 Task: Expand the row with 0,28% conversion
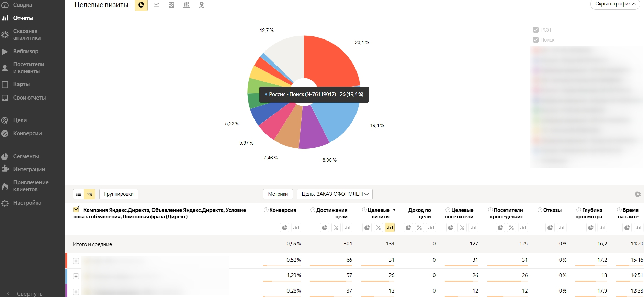point(76,292)
